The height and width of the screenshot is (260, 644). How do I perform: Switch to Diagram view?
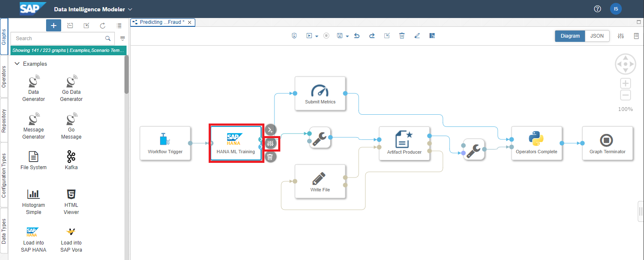570,36
